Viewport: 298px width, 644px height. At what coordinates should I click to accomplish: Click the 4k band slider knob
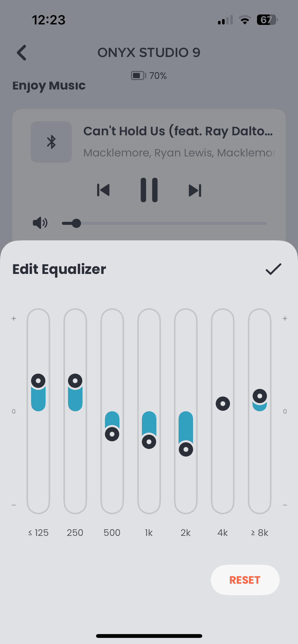[x=223, y=404]
